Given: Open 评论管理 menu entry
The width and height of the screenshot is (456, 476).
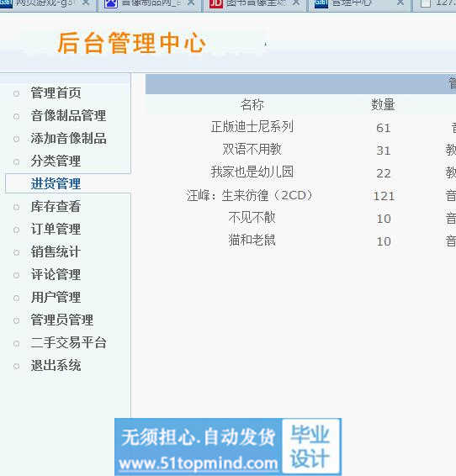Looking at the screenshot, I should tap(56, 275).
